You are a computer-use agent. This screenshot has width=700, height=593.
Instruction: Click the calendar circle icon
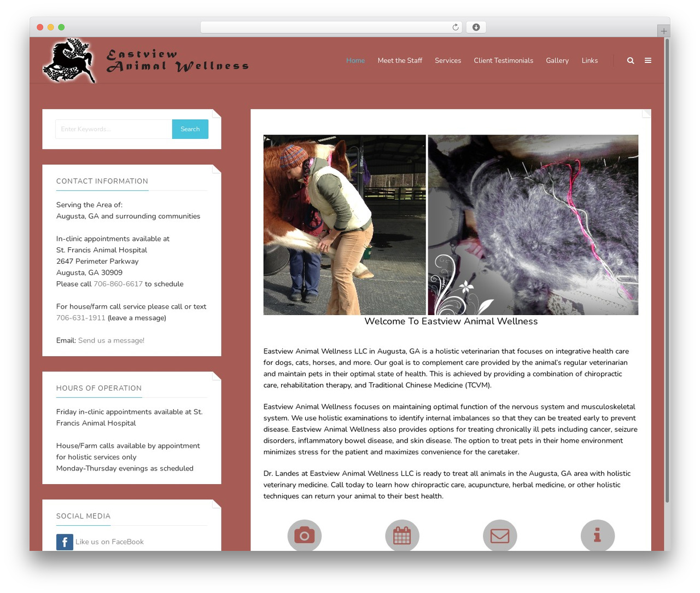pos(402,535)
